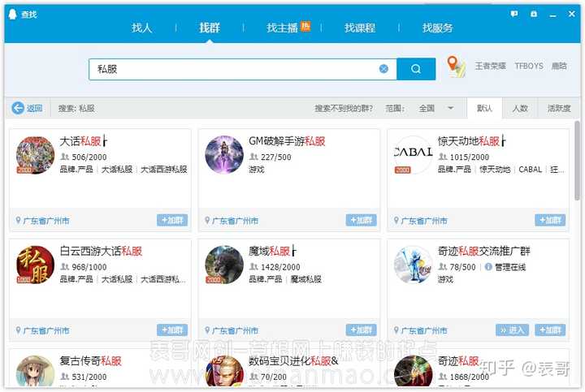Open the feedback icon in title bar
This screenshot has height=392, width=585.
click(x=514, y=14)
